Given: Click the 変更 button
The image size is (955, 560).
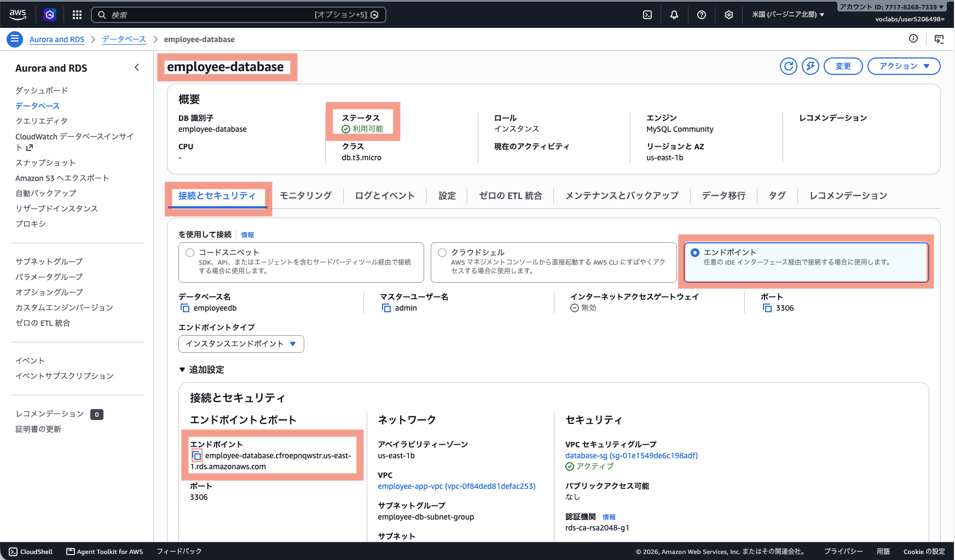Looking at the screenshot, I should click(x=843, y=66).
